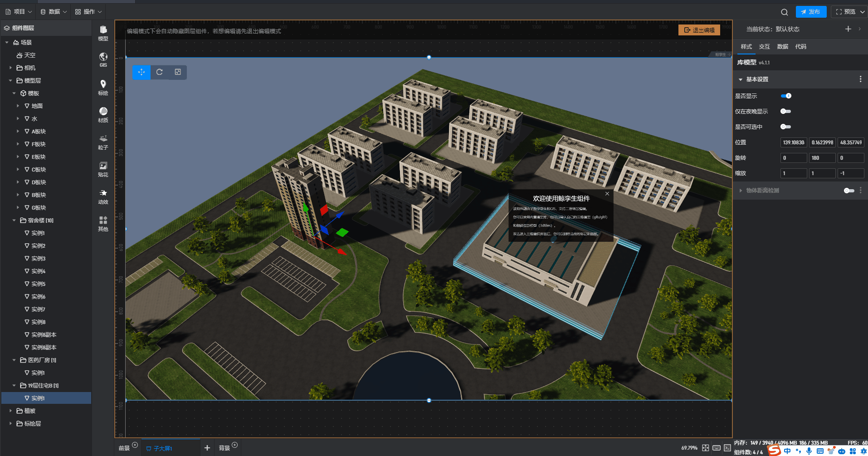Click the search magnifier icon

tap(784, 12)
